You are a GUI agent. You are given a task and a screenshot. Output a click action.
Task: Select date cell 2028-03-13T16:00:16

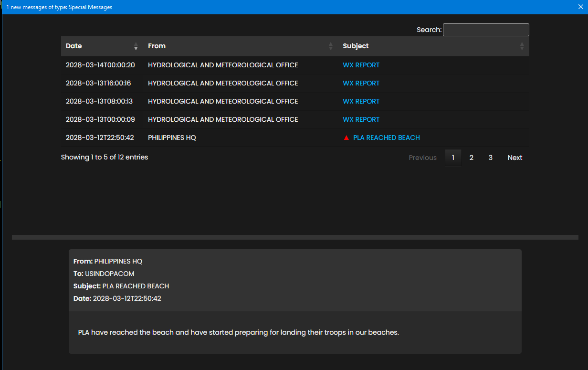tap(98, 83)
